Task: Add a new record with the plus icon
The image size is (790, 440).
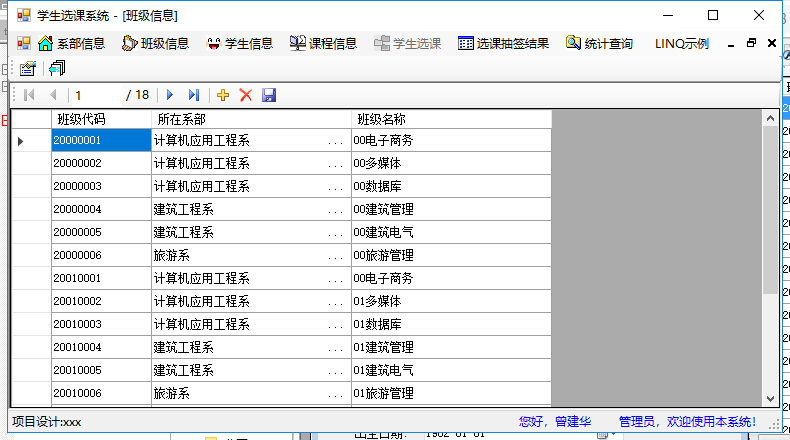Action: (x=223, y=95)
